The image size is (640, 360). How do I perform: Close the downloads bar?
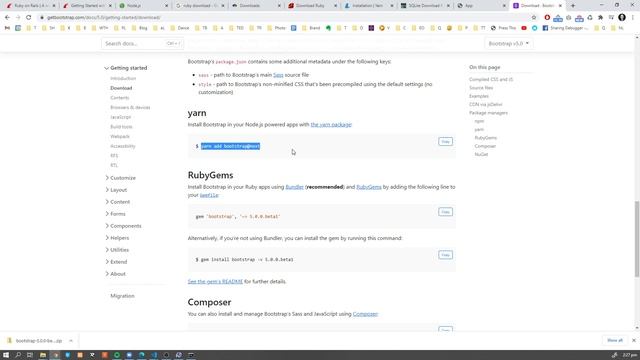click(633, 340)
